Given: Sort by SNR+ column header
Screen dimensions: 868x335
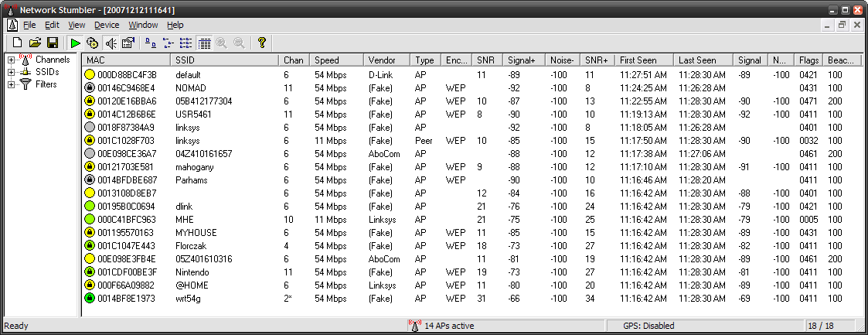Looking at the screenshot, I should coord(597,60).
